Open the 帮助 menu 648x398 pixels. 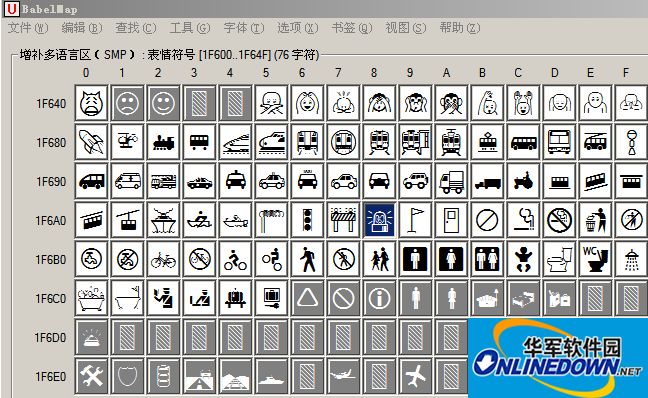[460, 28]
